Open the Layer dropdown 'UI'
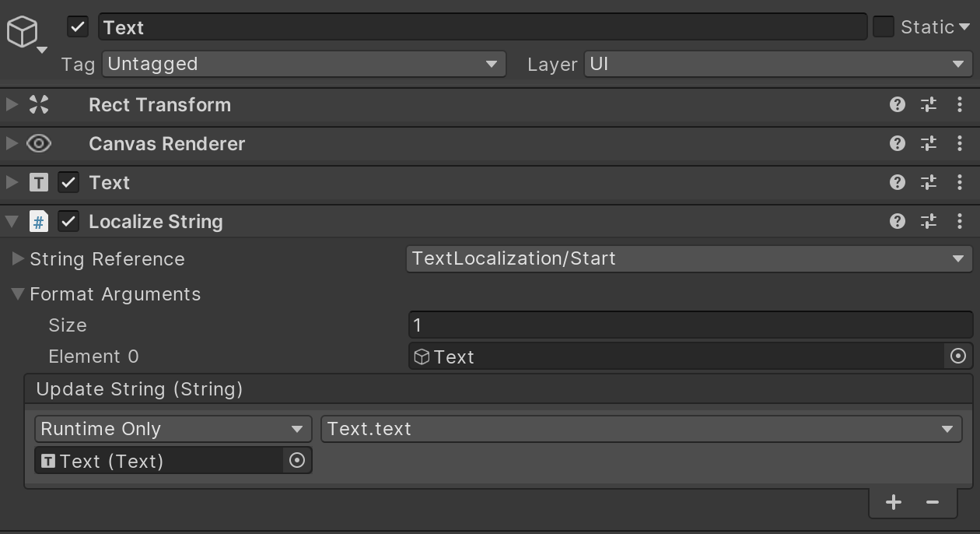This screenshot has width=980, height=534. tap(779, 64)
